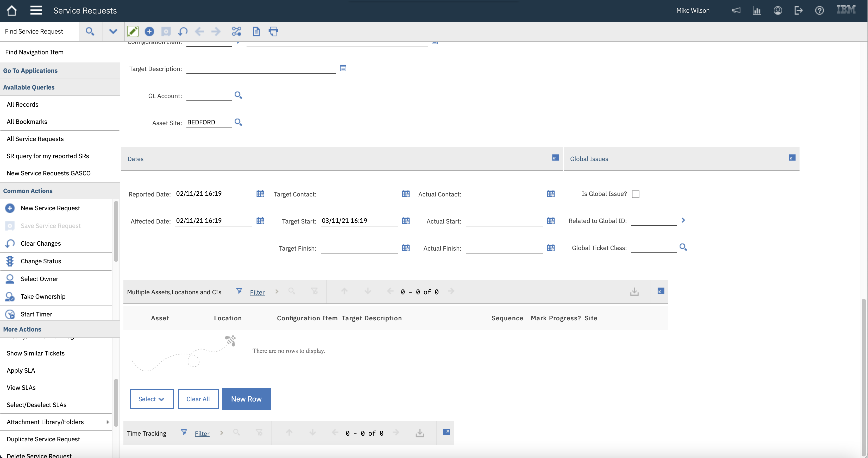Viewport: 868px width, 458px height.
Task: Open the Help question mark icon
Action: (x=819, y=10)
